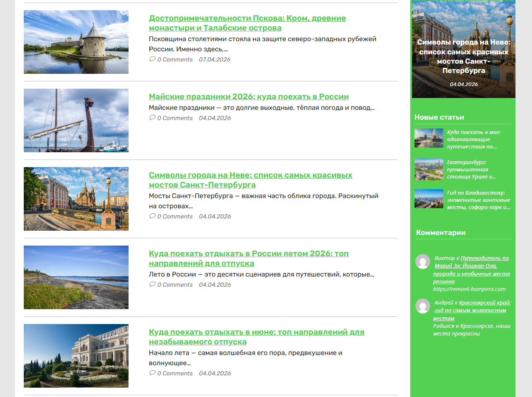Image resolution: width=532 pixels, height=397 pixels.
Task: Click comment bubble icon on the июне article
Action: (x=152, y=373)
